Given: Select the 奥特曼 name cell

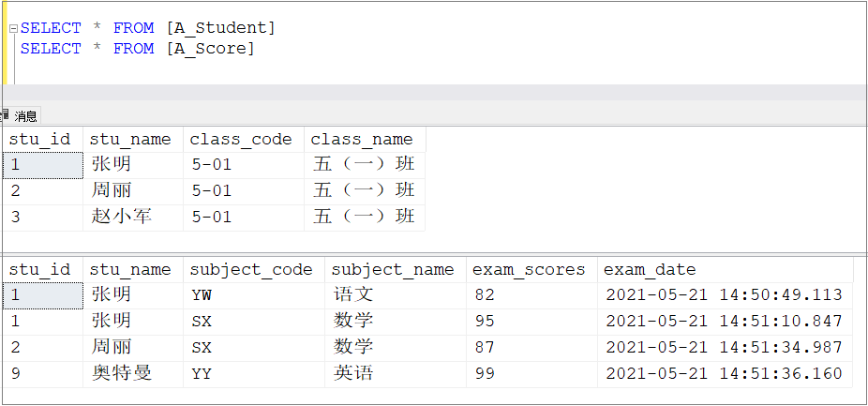Looking at the screenshot, I should coord(123,374).
